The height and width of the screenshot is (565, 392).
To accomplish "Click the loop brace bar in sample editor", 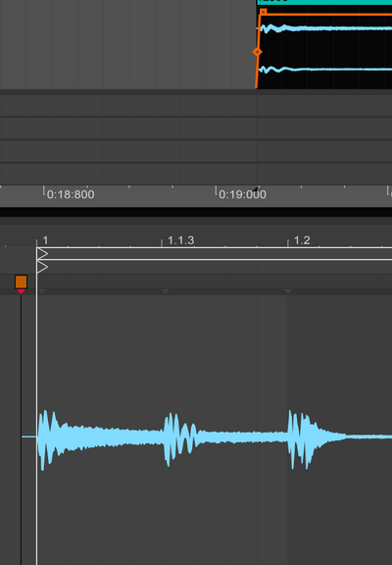I will (x=215, y=253).
